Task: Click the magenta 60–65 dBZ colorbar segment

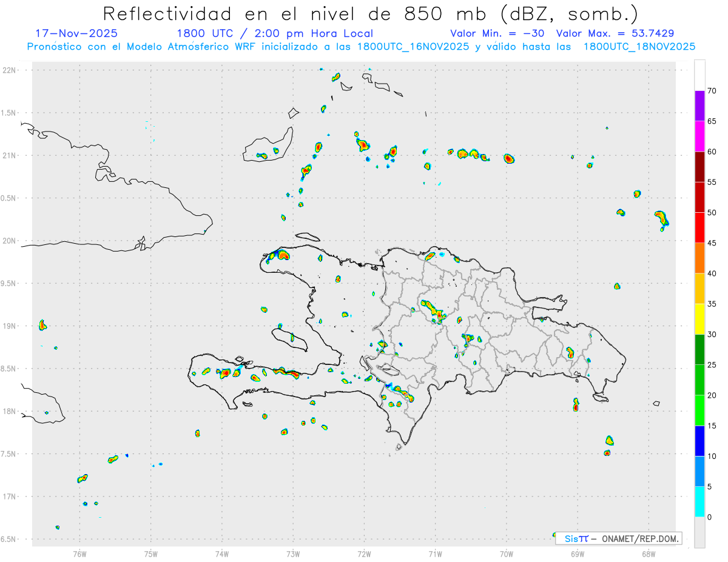Action: coord(699,136)
